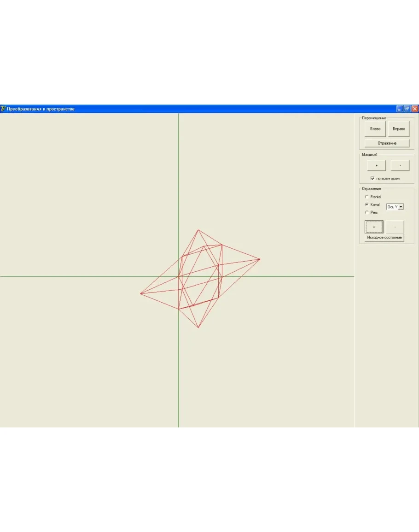Screen dimensions: 419x532
Task: Click the Отражение button under Перемещение
Action: [387, 143]
